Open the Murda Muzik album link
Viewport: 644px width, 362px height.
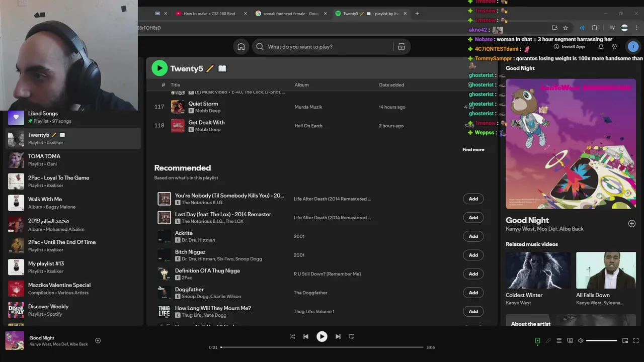point(308,107)
